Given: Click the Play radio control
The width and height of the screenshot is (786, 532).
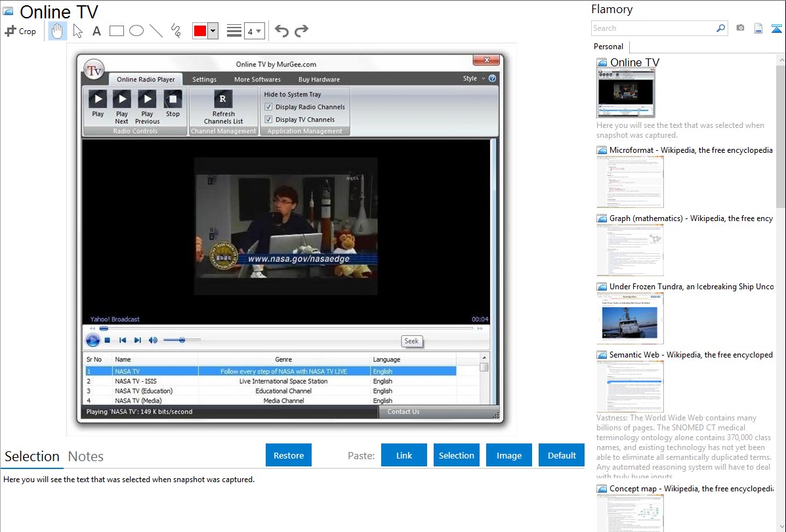Looking at the screenshot, I should [98, 104].
